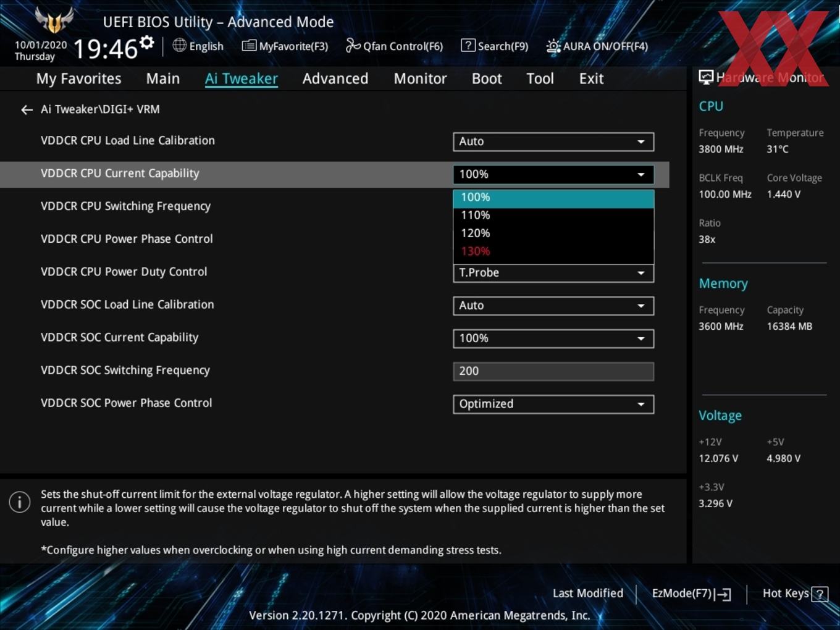Open the Advanced tab
This screenshot has width=840, height=630.
(335, 78)
